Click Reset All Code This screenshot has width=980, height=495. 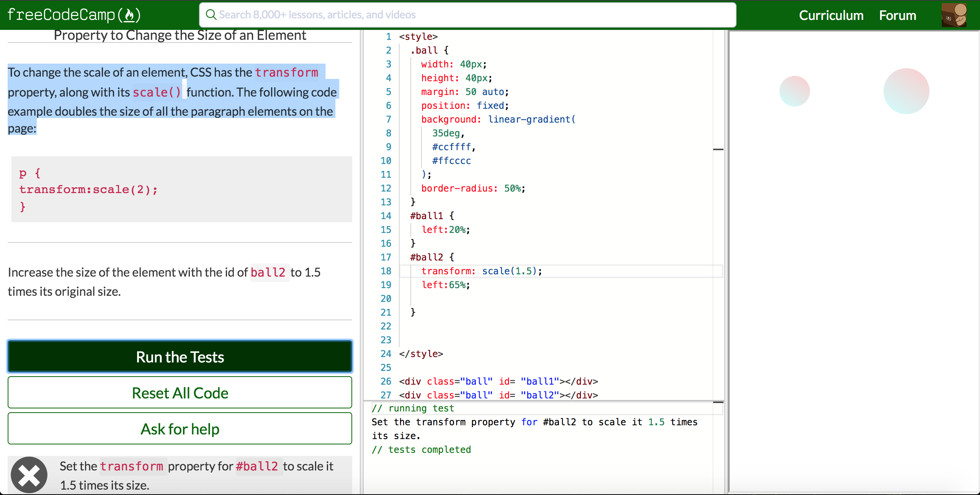179,393
